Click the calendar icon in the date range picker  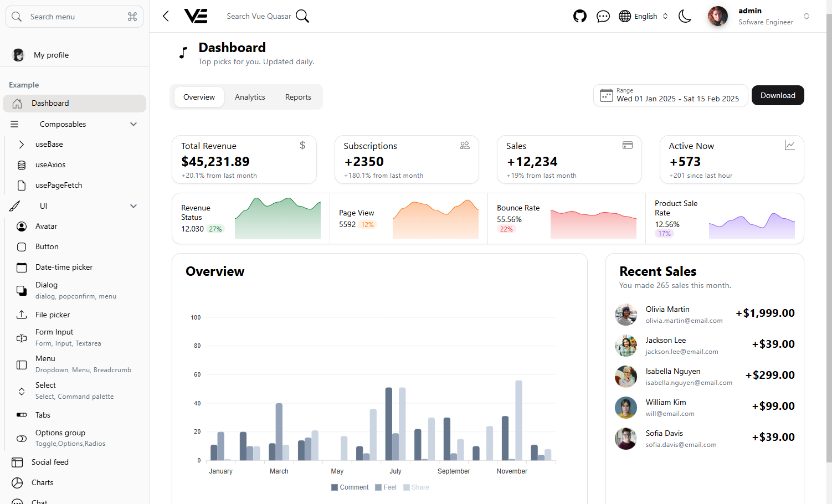(606, 95)
